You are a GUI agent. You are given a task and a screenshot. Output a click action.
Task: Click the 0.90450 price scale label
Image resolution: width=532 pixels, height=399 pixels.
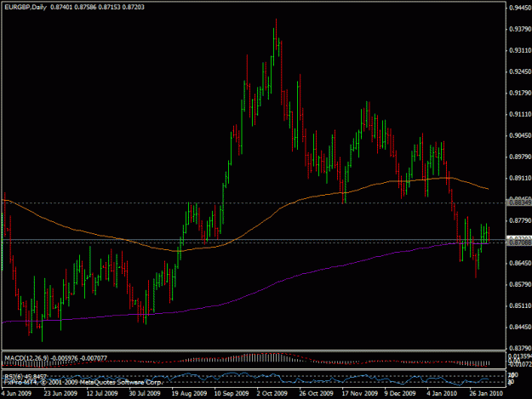(x=520, y=135)
